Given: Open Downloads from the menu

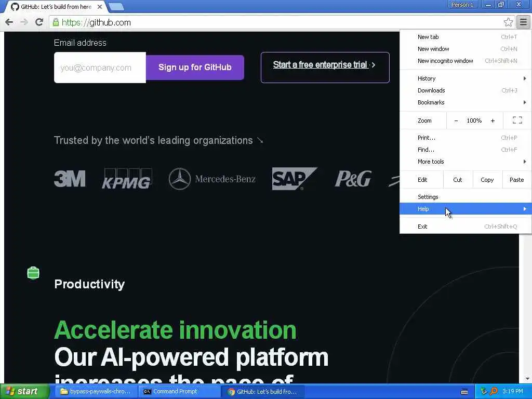Looking at the screenshot, I should point(465,90).
